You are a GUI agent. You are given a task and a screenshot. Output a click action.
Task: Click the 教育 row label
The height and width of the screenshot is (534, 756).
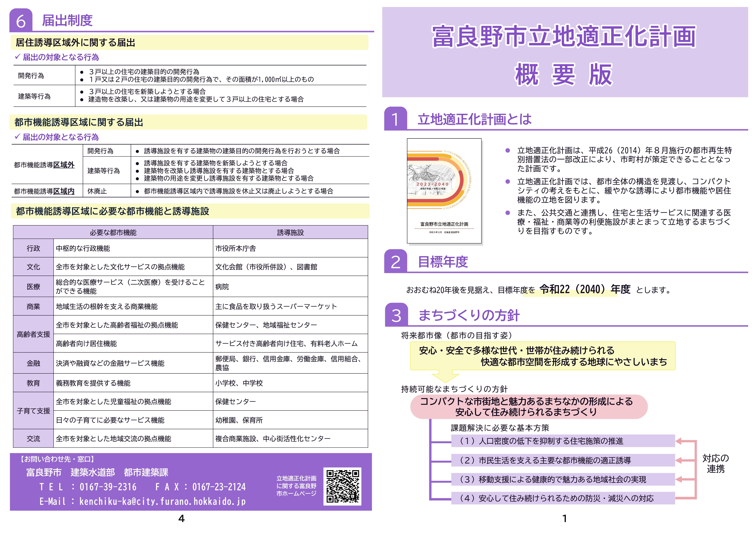point(33,383)
